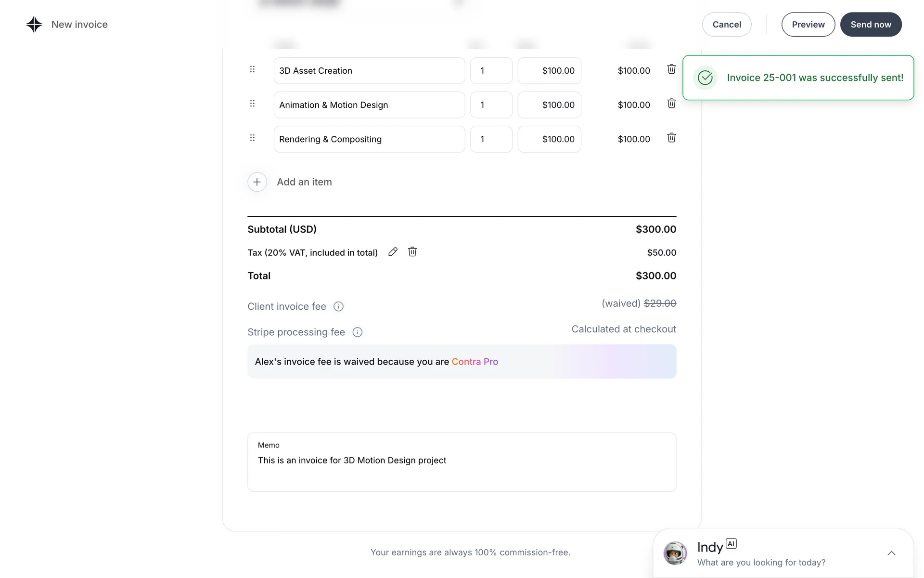Click the Contra star logo
Viewport: 924px width, 578px height.
pyautogui.click(x=34, y=25)
